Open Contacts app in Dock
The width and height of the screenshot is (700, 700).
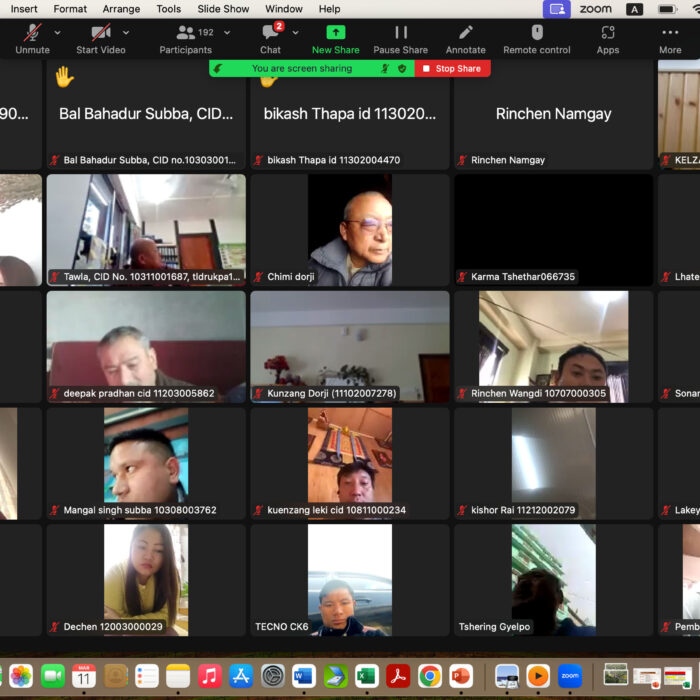pos(116,676)
